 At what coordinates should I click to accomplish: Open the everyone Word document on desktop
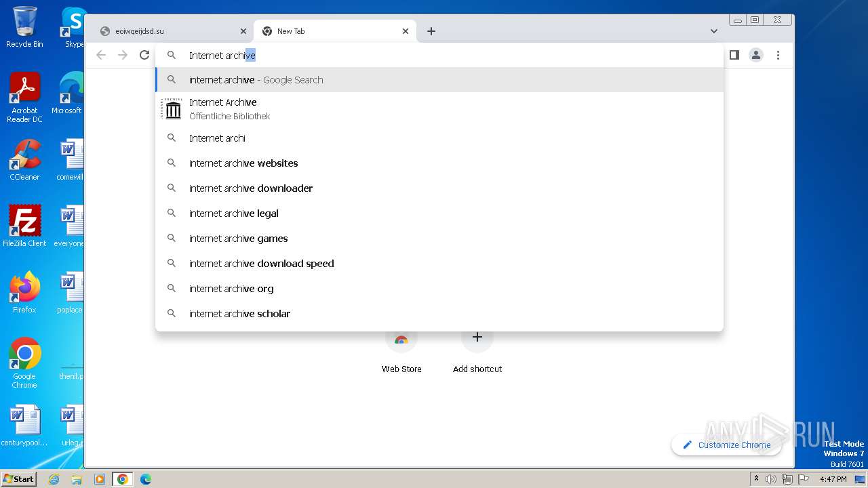pos(69,226)
